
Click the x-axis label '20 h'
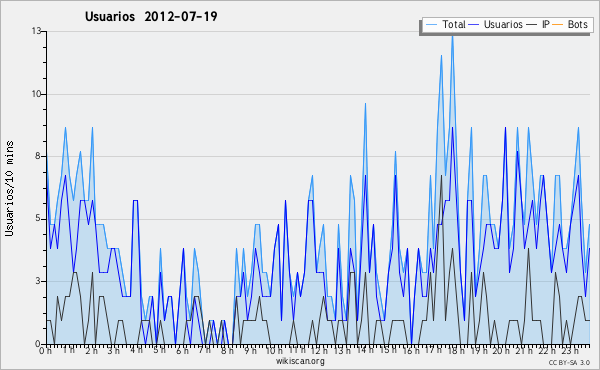coord(501,351)
